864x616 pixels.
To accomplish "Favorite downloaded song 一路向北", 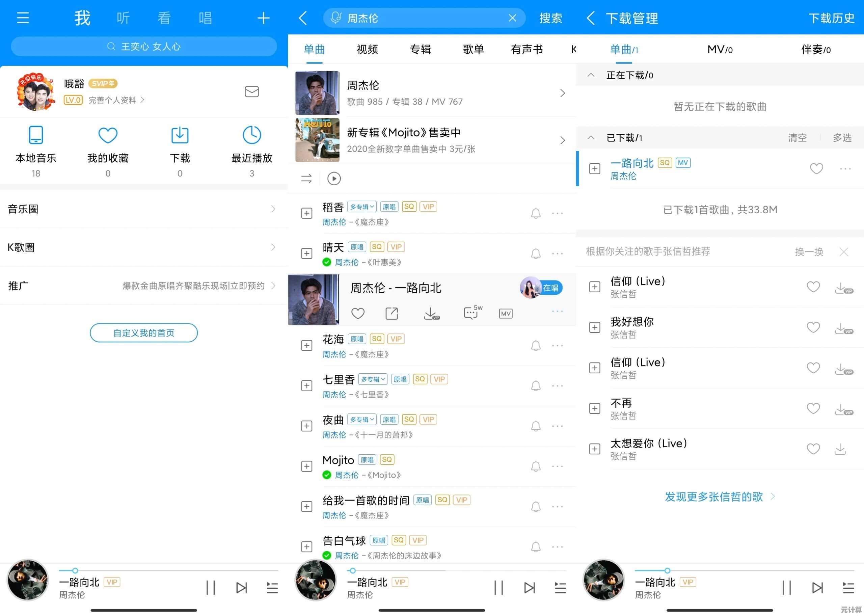I will coord(816,168).
